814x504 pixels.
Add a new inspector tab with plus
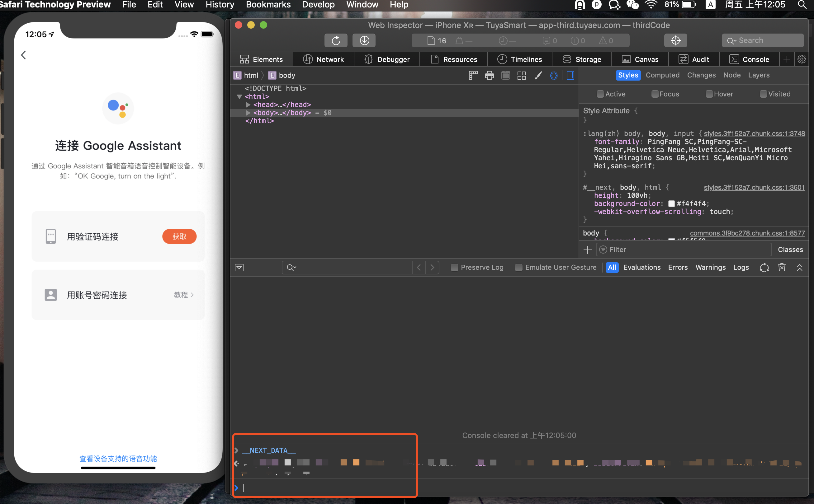tap(787, 59)
